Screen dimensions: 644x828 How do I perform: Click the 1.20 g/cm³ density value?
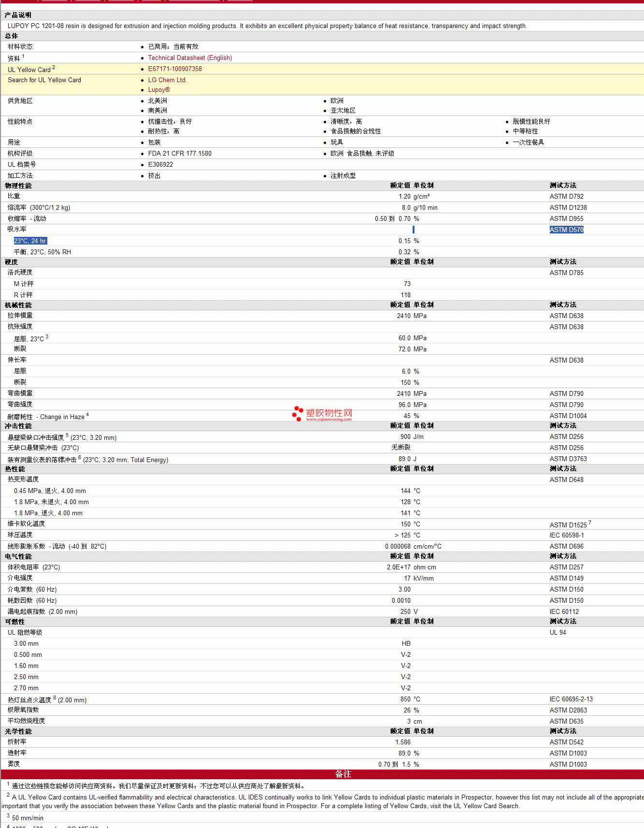pos(414,196)
